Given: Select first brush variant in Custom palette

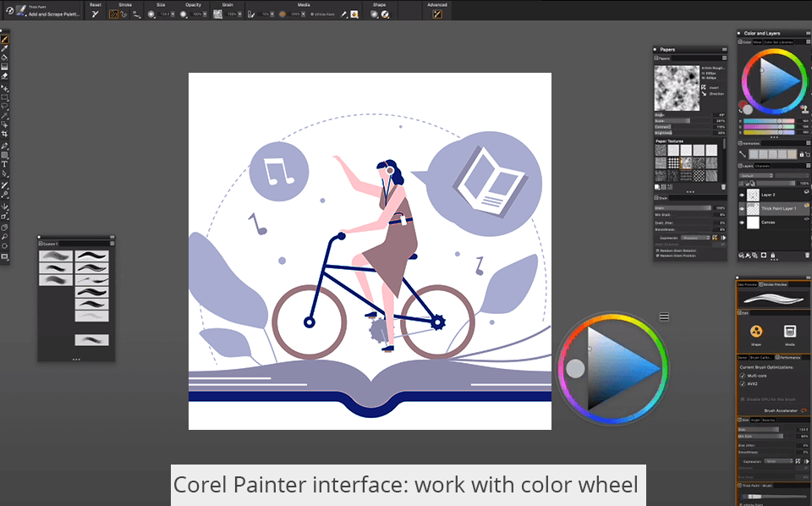Looking at the screenshot, I should coord(56,256).
